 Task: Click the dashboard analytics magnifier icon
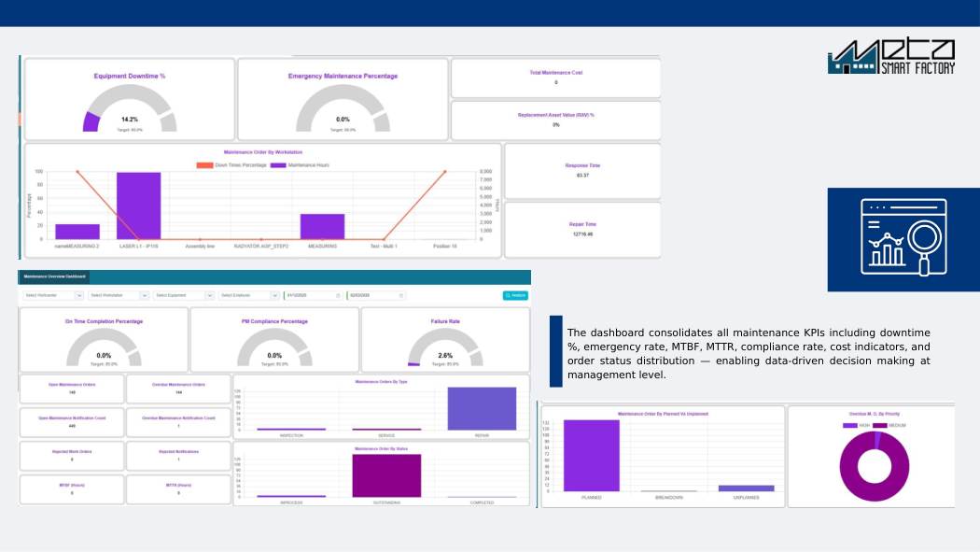click(903, 237)
